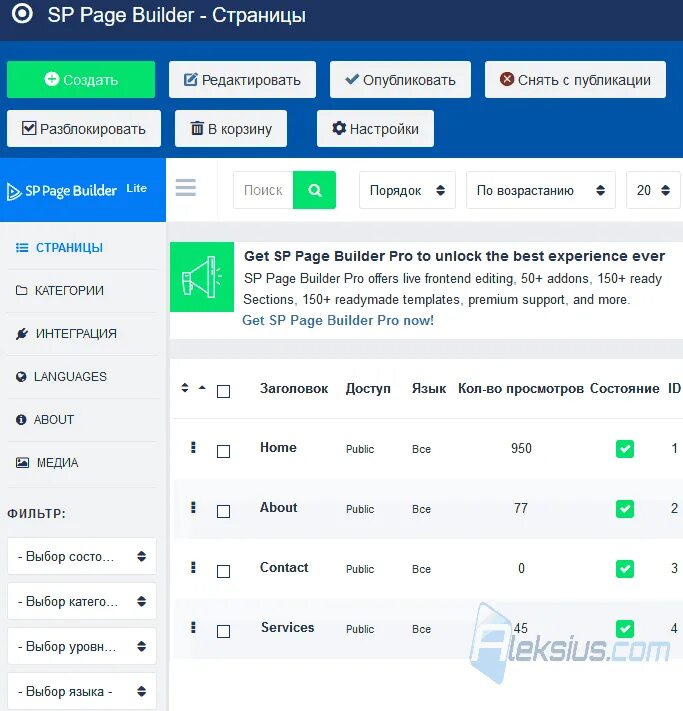Viewport: 683px width, 711px height.
Task: Open Настройки with gear icon
Action: [375, 128]
